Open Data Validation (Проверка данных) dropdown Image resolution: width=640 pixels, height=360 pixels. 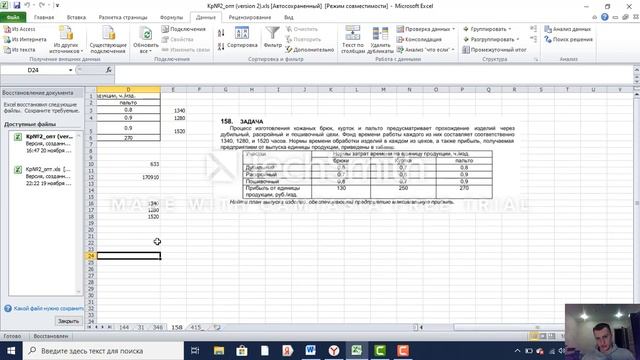pos(426,29)
